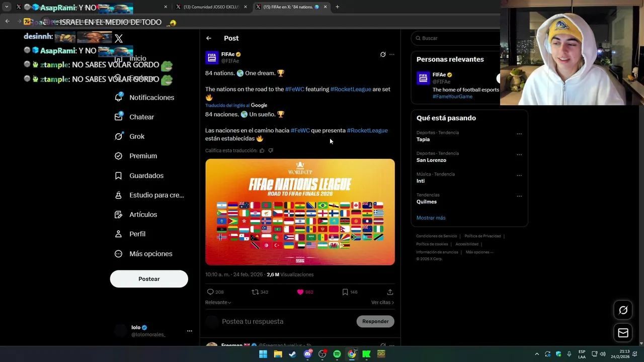Click #FameYourGame hashtag in FIFAe bio
644x362 pixels.
pyautogui.click(x=452, y=97)
